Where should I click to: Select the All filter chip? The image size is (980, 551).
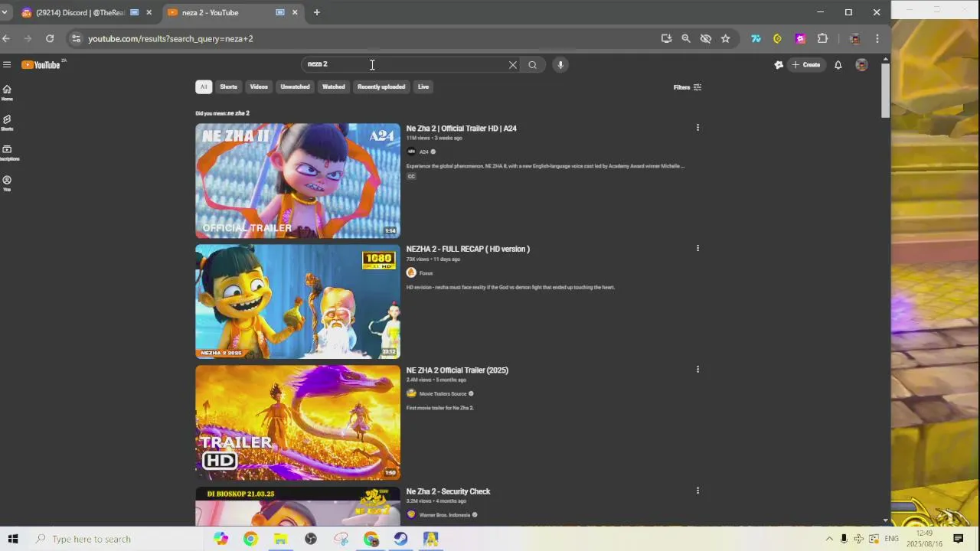pyautogui.click(x=204, y=86)
